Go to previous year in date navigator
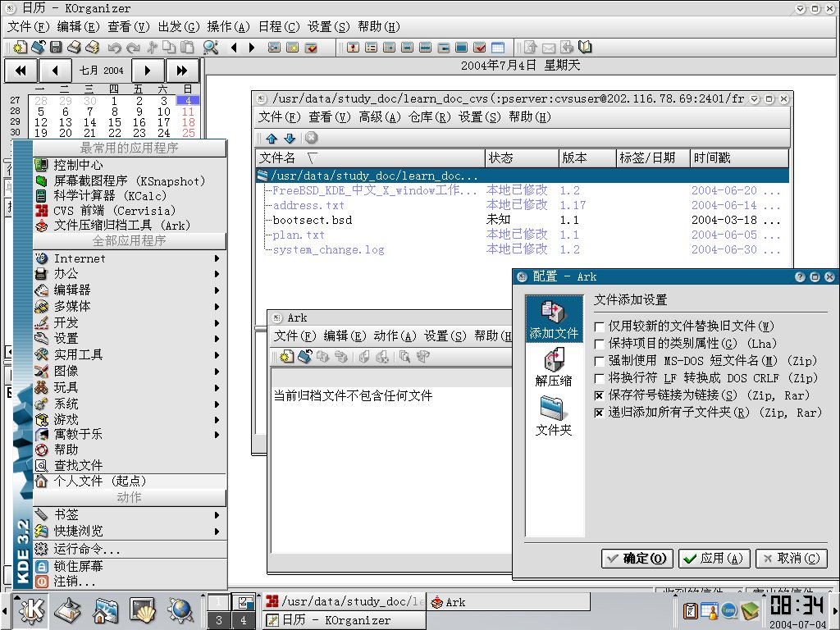Image resolution: width=840 pixels, height=630 pixels. (21, 71)
